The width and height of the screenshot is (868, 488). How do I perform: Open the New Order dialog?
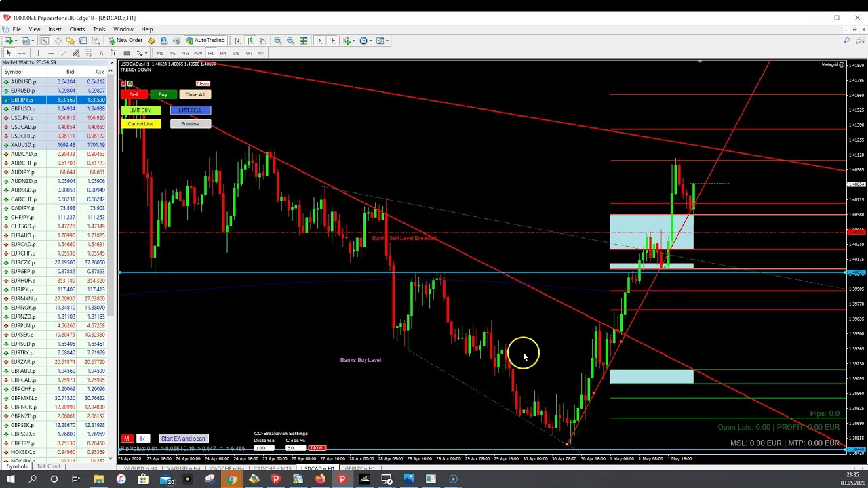125,41
